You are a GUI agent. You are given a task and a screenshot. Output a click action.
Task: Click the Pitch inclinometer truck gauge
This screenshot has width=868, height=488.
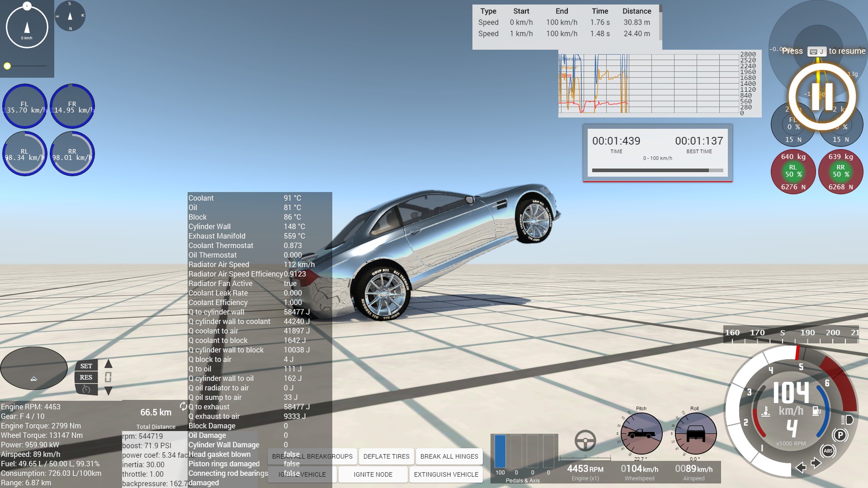tap(641, 434)
